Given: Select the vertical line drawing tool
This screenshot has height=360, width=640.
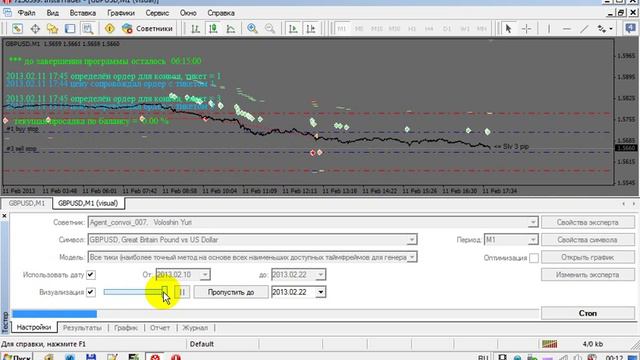Looking at the screenshot, I should 549,29.
